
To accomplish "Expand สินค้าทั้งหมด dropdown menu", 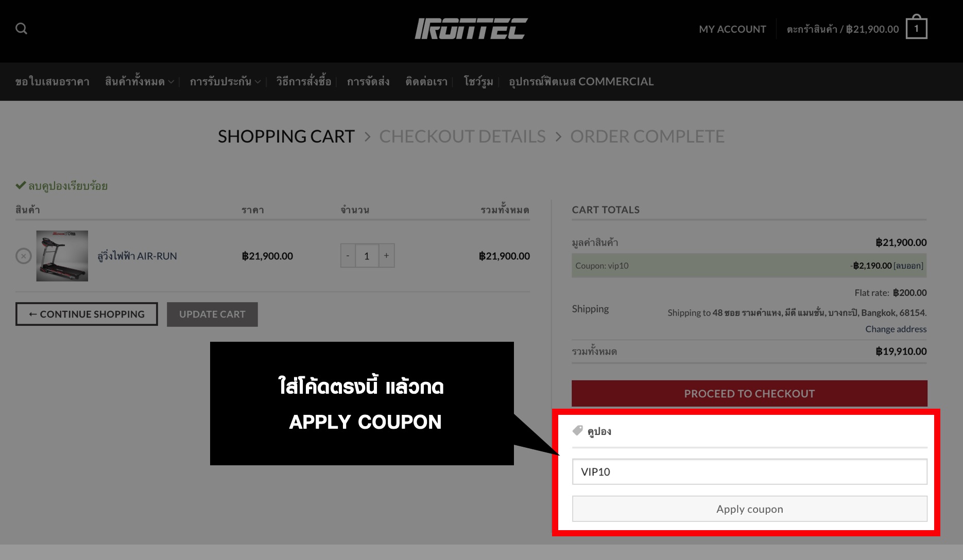I will (140, 82).
